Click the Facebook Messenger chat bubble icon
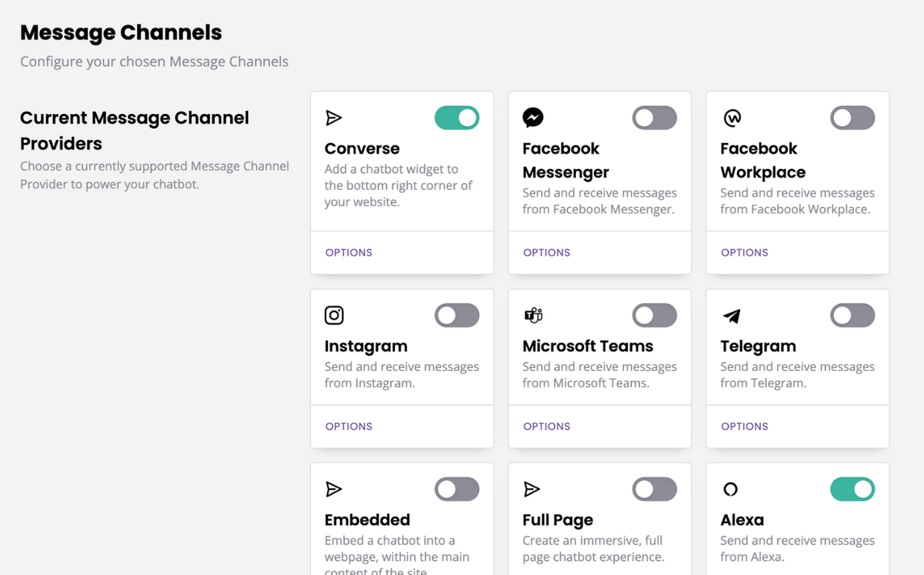The height and width of the screenshot is (575, 924). pyautogui.click(x=531, y=117)
